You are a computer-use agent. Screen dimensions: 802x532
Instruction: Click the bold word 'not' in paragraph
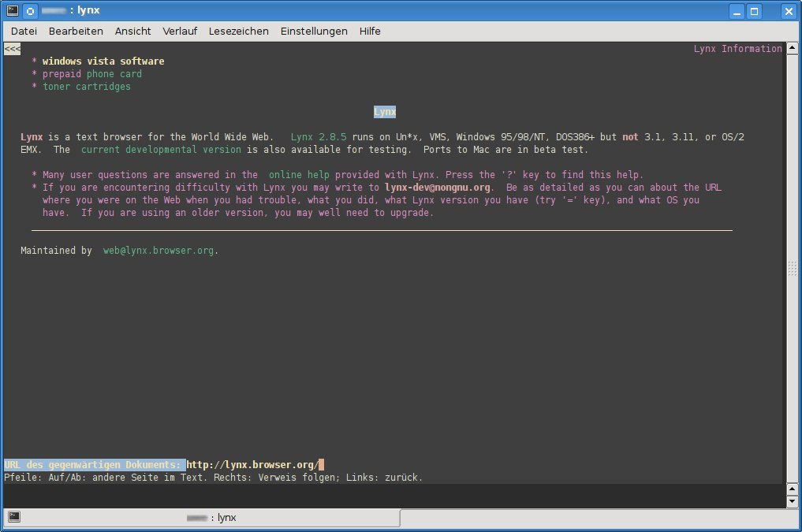(x=630, y=137)
